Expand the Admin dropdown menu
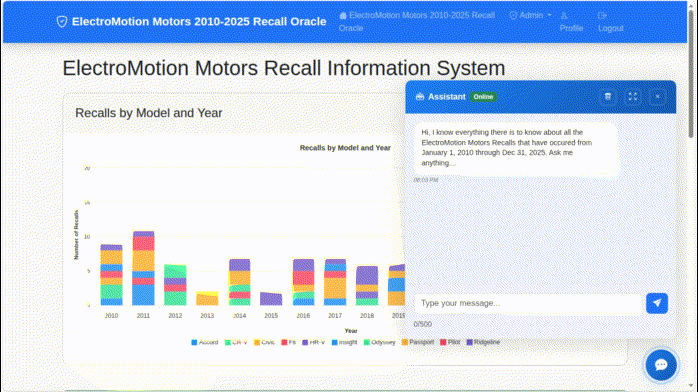This screenshot has width=698, height=392. [530, 16]
